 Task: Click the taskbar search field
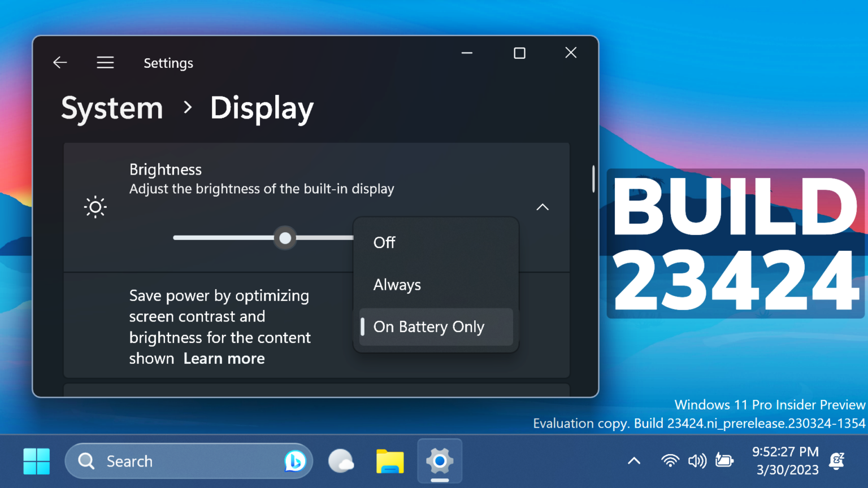pos(170,461)
